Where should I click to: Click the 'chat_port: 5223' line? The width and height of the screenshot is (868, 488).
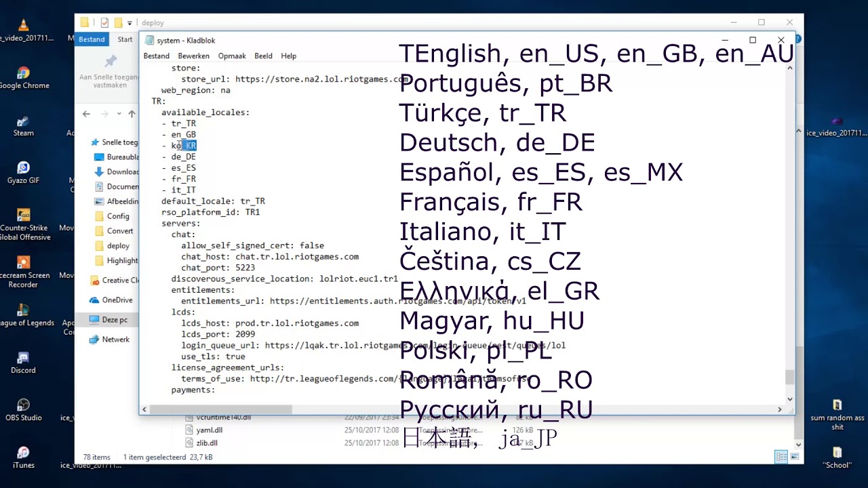[x=218, y=268]
